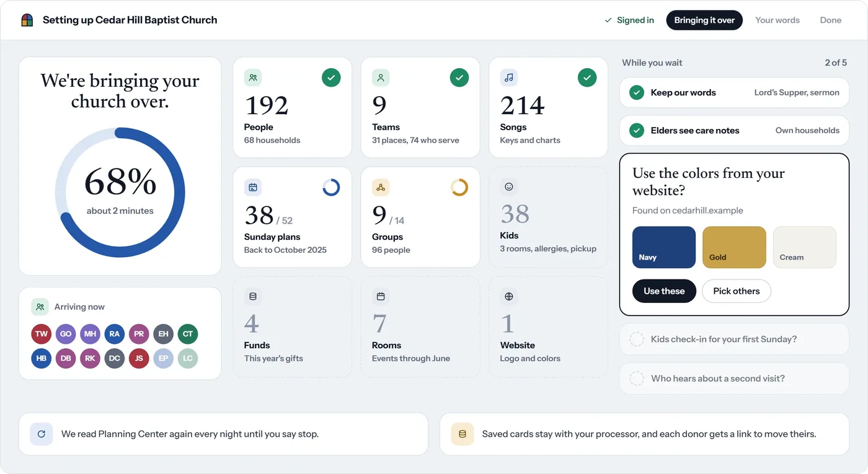Screen dimensions: 868x474
Task: Click the TW avatar
Action: point(42,334)
